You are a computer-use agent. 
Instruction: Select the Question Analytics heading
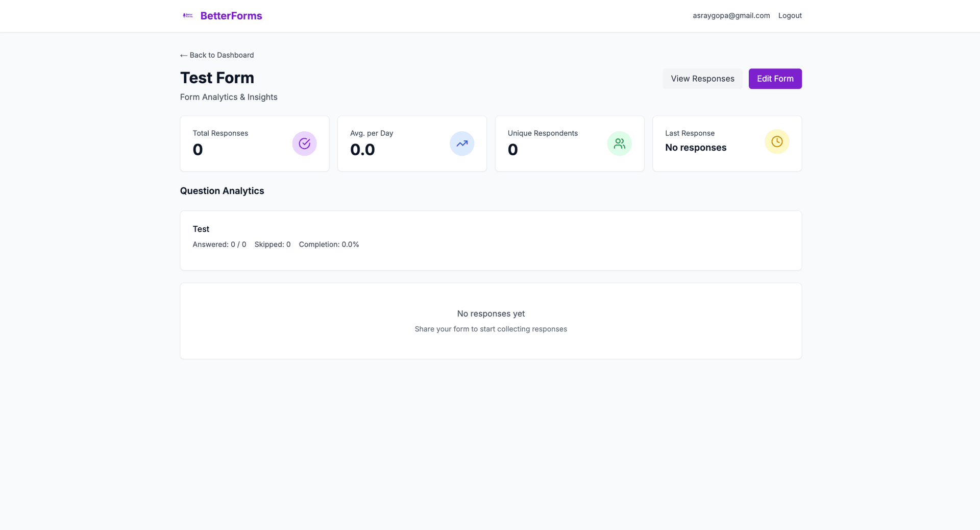pos(222,190)
